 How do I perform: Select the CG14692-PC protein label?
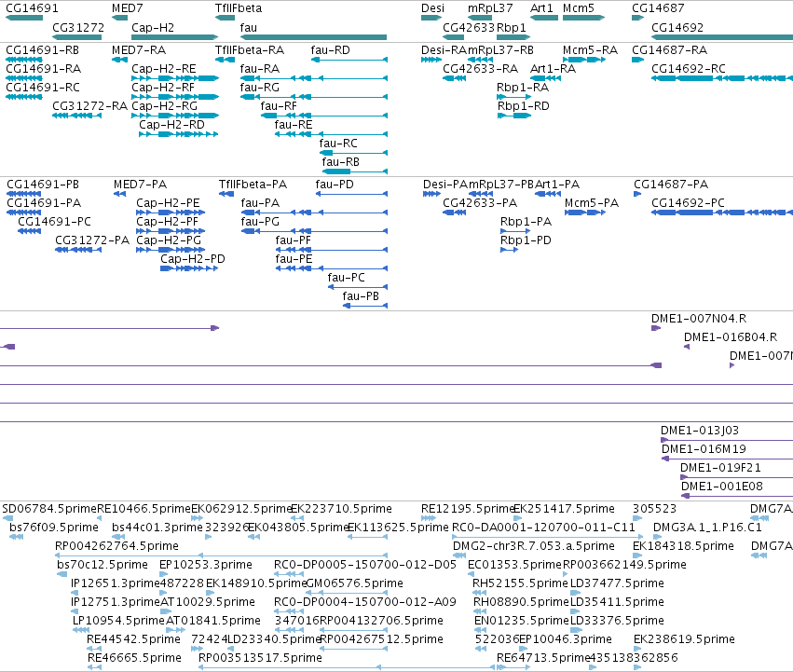point(688,203)
